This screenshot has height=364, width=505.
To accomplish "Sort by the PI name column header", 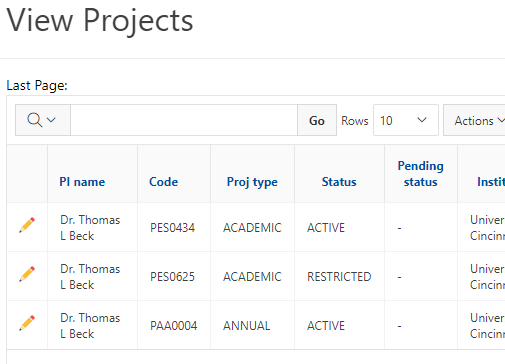I will [82, 182].
